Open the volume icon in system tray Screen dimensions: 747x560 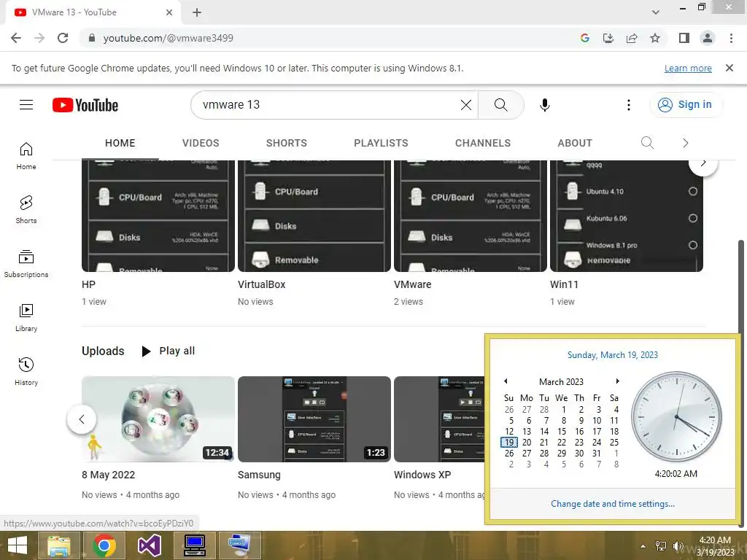[x=678, y=545]
